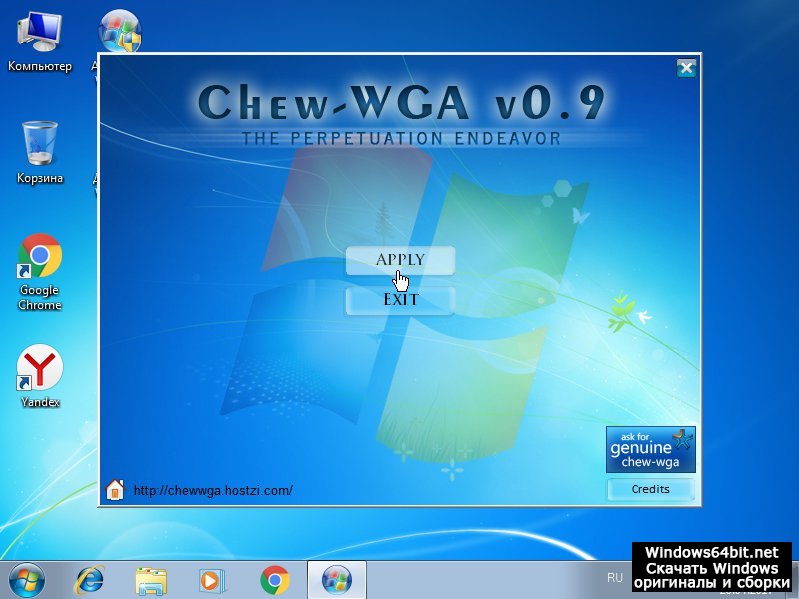Click the home icon beside the URL
Screen dimensions: 799x599
click(116, 490)
